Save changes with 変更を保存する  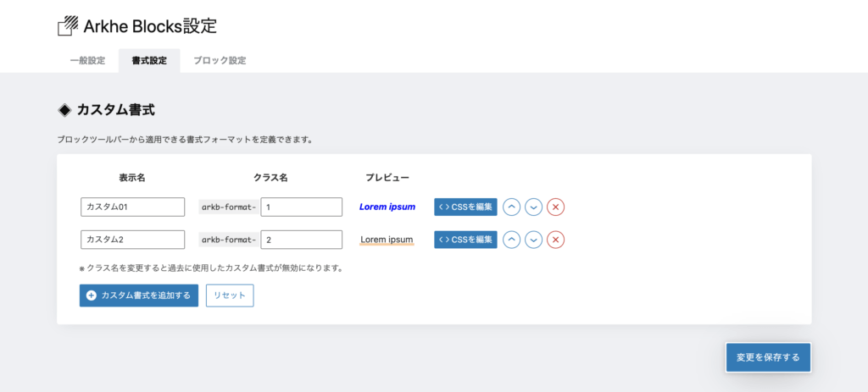click(x=768, y=357)
